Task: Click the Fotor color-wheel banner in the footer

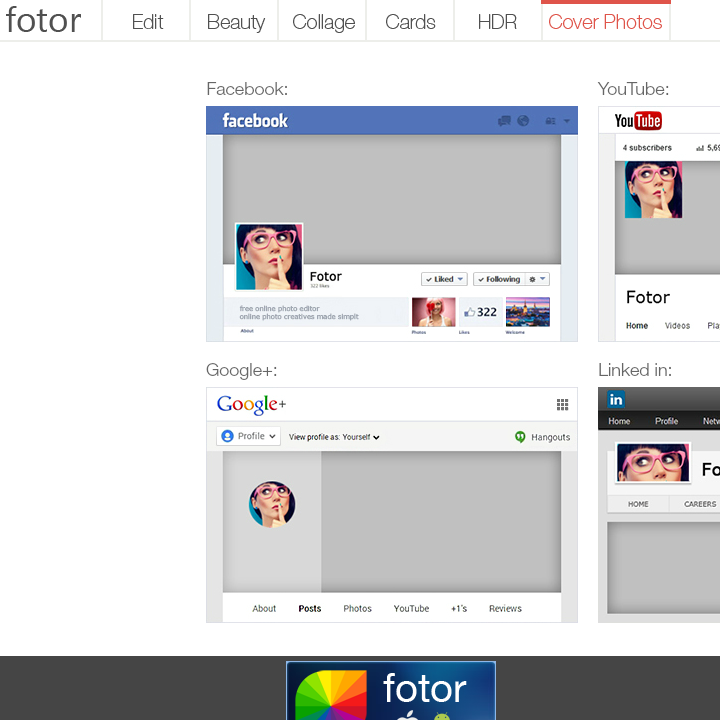Action: pyautogui.click(x=391, y=690)
